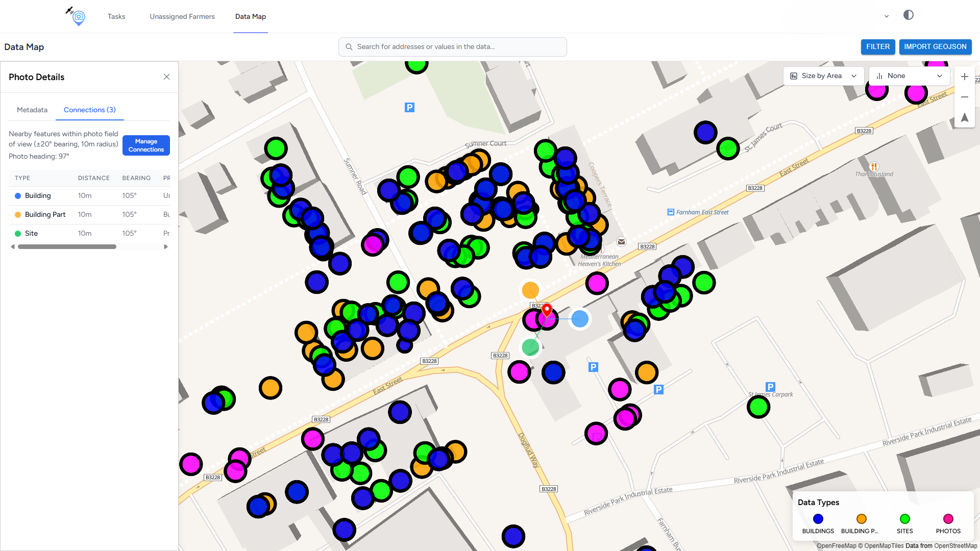Toggle the dark mode contrast icon

click(908, 15)
